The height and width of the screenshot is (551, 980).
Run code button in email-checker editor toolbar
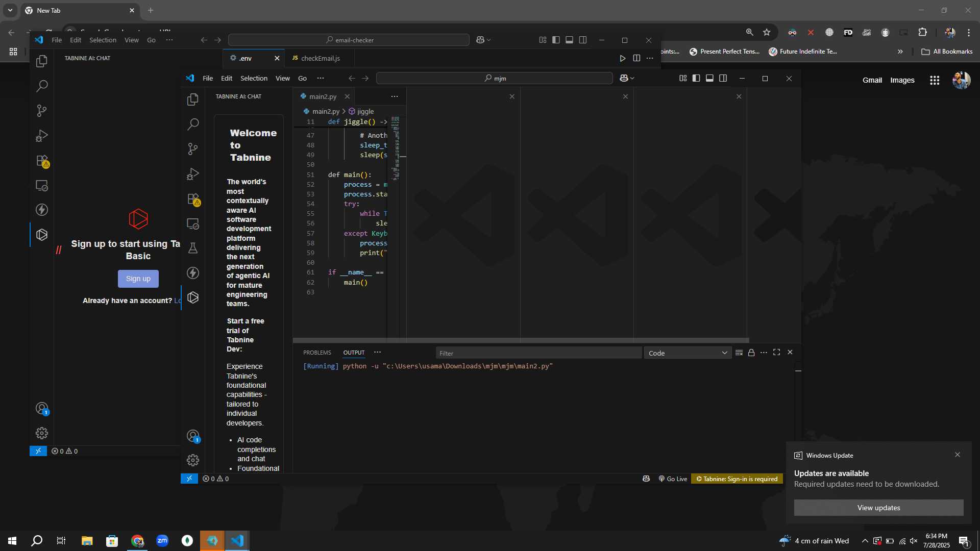point(623,58)
